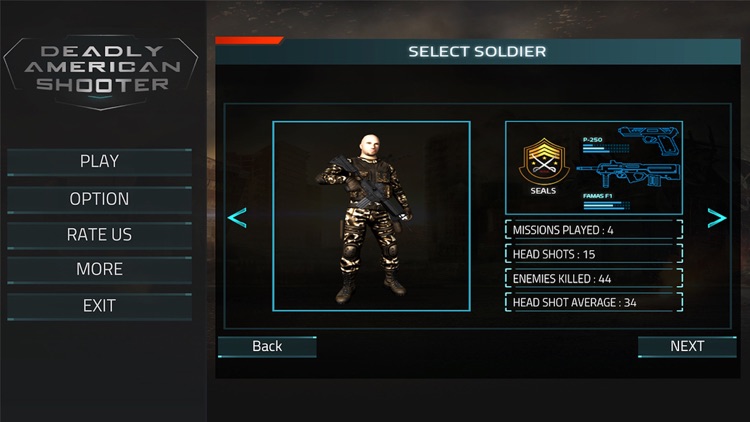
Task: Go back using the Back button
Action: [x=267, y=346]
